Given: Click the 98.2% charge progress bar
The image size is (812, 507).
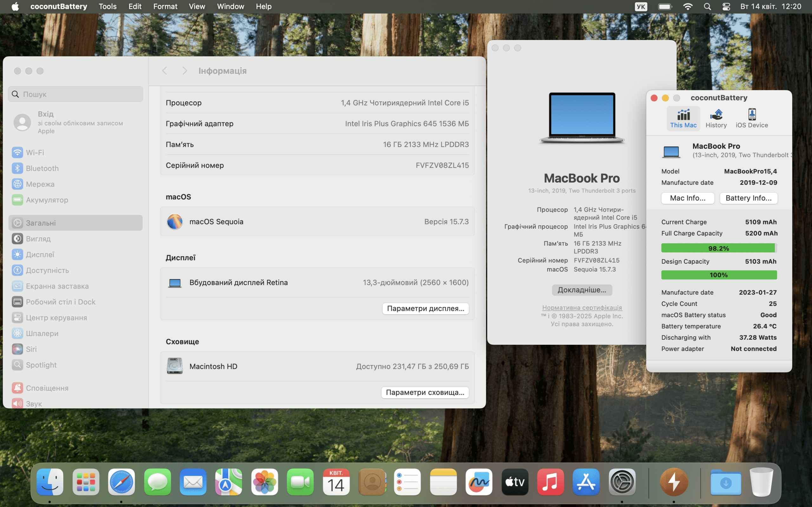Looking at the screenshot, I should pos(719,248).
